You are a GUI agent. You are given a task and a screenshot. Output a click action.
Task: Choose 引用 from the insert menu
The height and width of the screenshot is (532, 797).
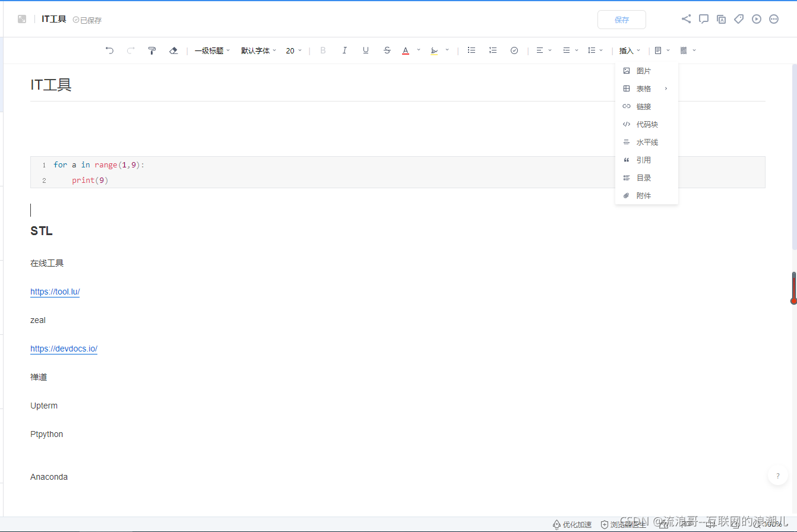coord(647,160)
